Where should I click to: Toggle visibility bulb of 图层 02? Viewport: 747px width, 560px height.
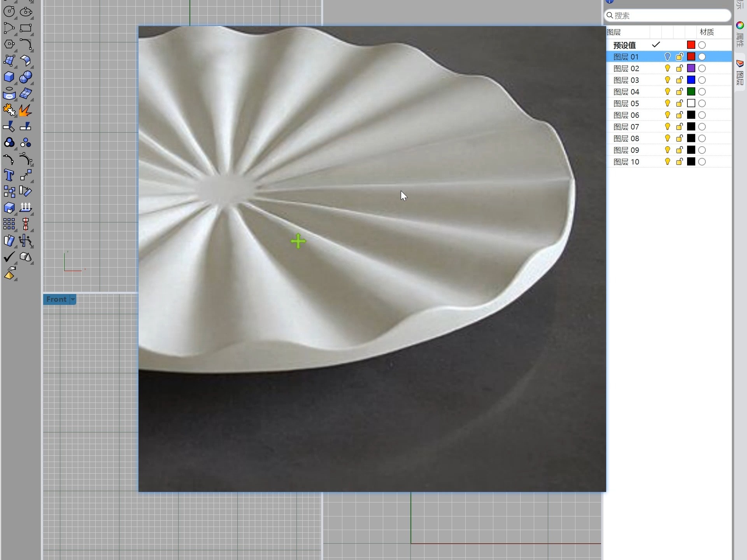(x=668, y=68)
